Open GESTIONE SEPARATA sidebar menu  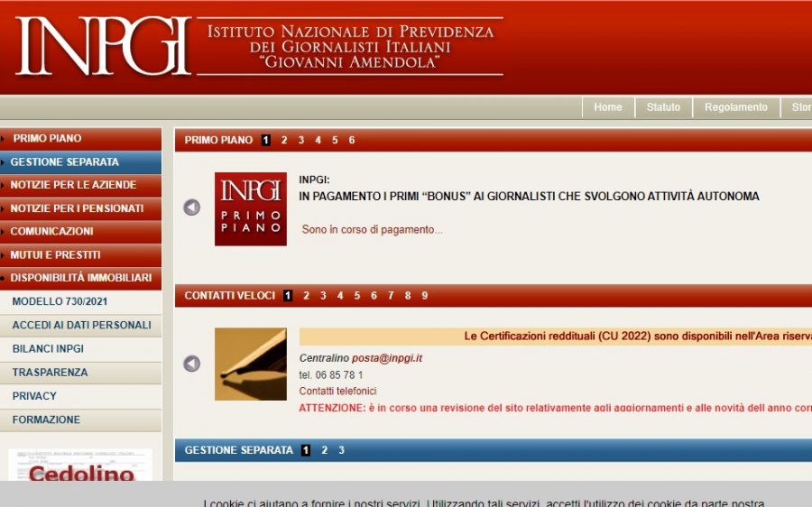tap(81, 162)
